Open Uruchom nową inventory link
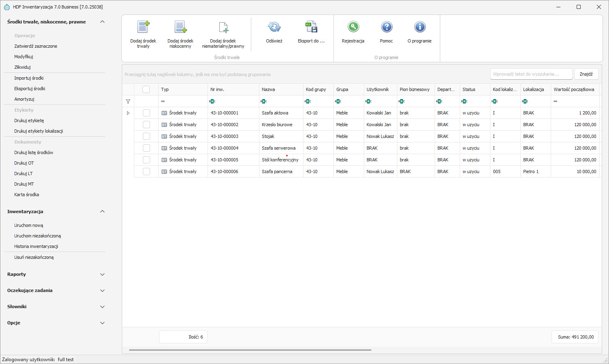609x364 pixels. tap(29, 225)
